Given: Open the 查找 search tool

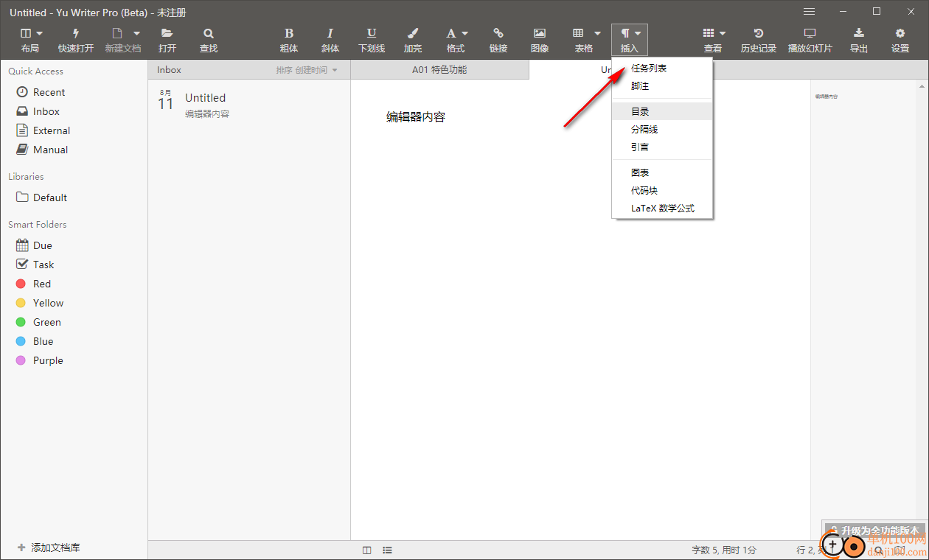Looking at the screenshot, I should click(x=209, y=40).
